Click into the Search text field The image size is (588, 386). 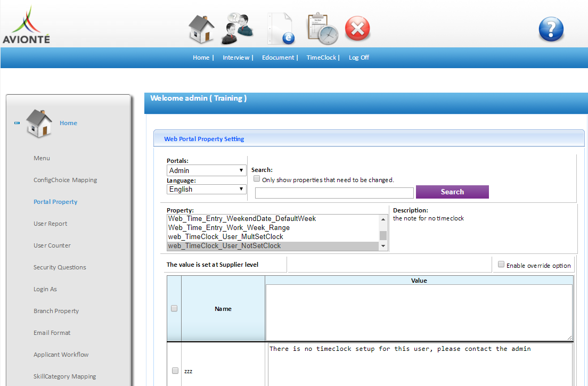tap(334, 193)
